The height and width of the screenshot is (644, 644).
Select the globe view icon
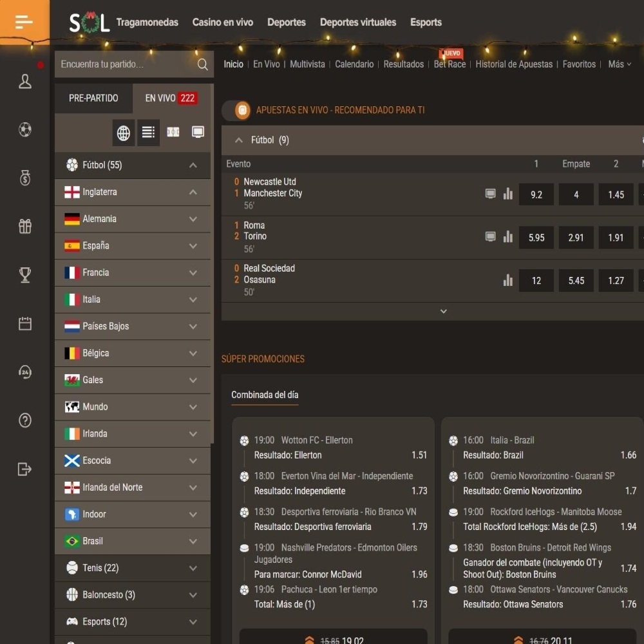(x=124, y=133)
